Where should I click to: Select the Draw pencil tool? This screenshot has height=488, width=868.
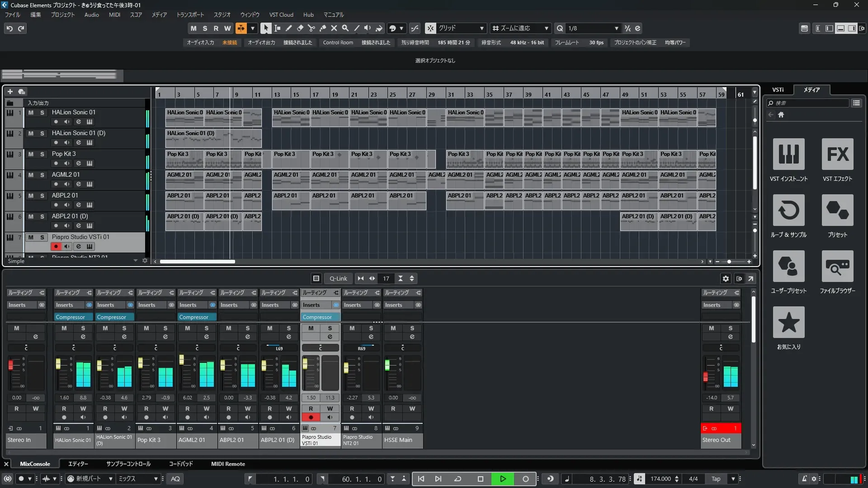tap(288, 28)
